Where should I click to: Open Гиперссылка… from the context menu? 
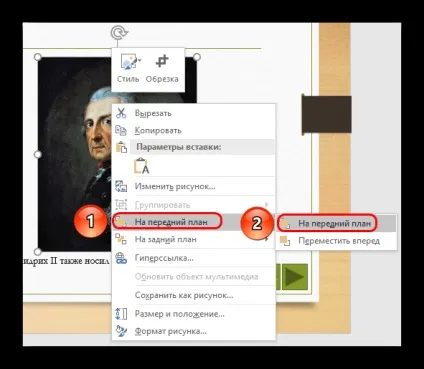[x=193, y=258]
